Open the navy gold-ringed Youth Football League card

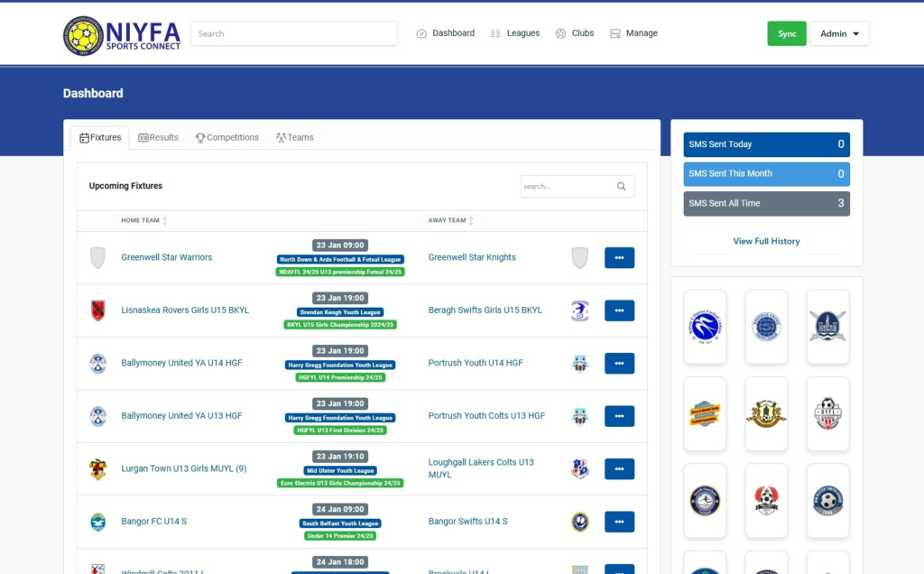pyautogui.click(x=705, y=501)
